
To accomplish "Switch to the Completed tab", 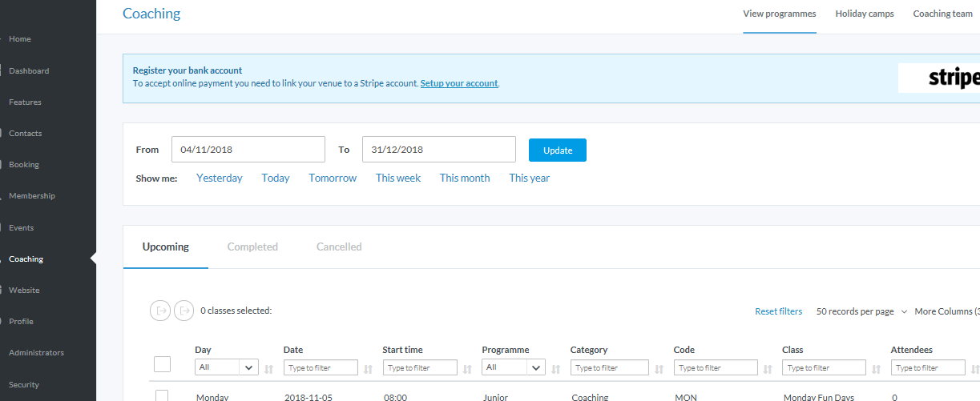I will [252, 247].
